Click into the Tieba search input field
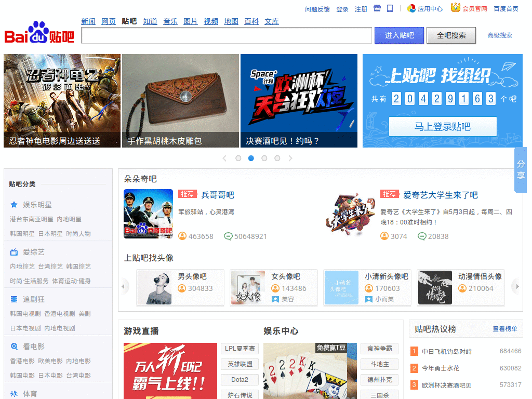Image resolution: width=532 pixels, height=399 pixels. click(x=227, y=35)
